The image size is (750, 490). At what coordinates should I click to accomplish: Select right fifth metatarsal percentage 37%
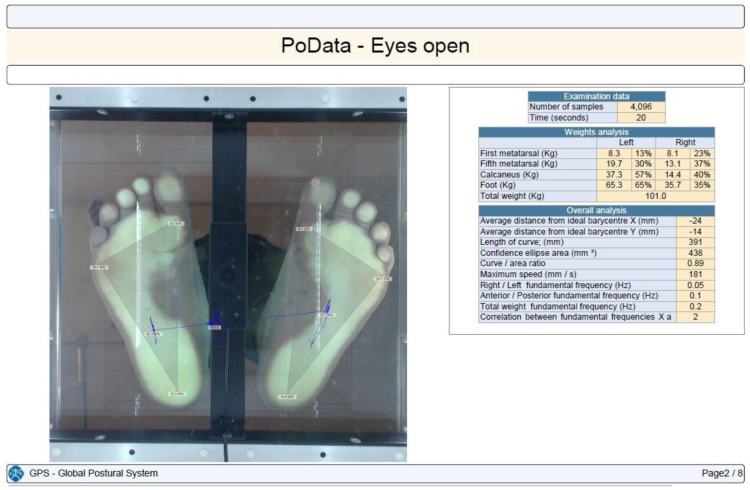coord(702,164)
